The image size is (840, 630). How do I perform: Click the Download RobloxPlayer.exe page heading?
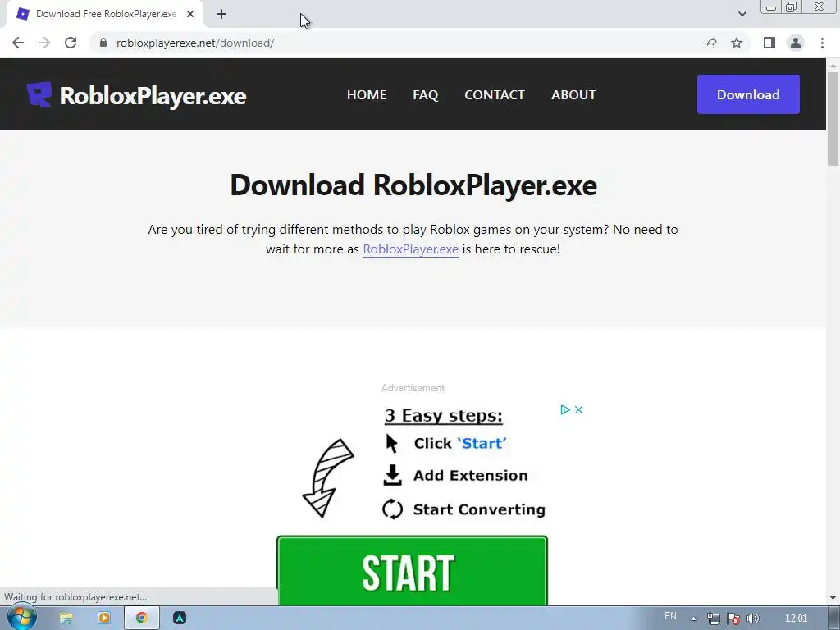pyautogui.click(x=413, y=185)
